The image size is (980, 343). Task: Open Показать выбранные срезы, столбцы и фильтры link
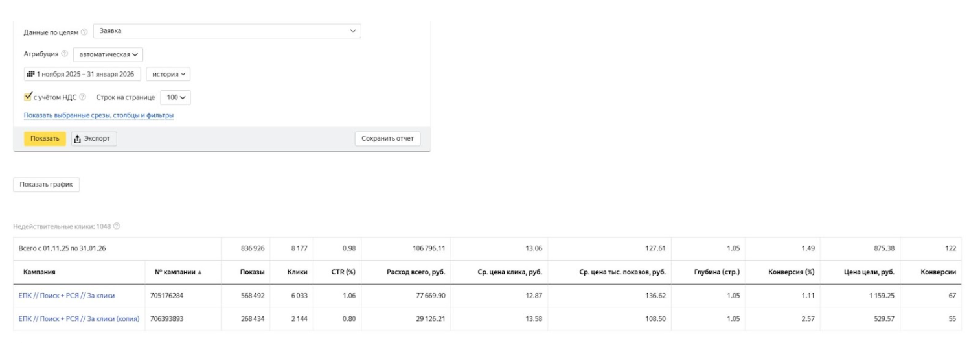[98, 115]
